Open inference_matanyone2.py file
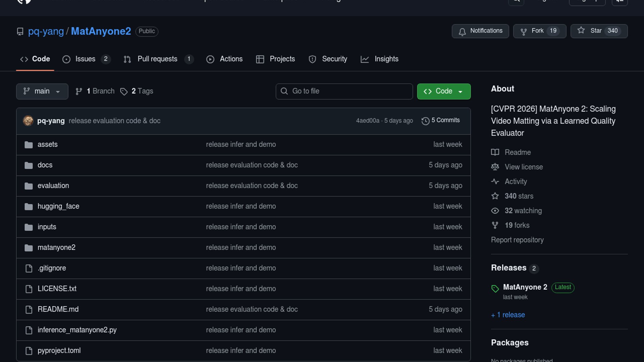 77,330
